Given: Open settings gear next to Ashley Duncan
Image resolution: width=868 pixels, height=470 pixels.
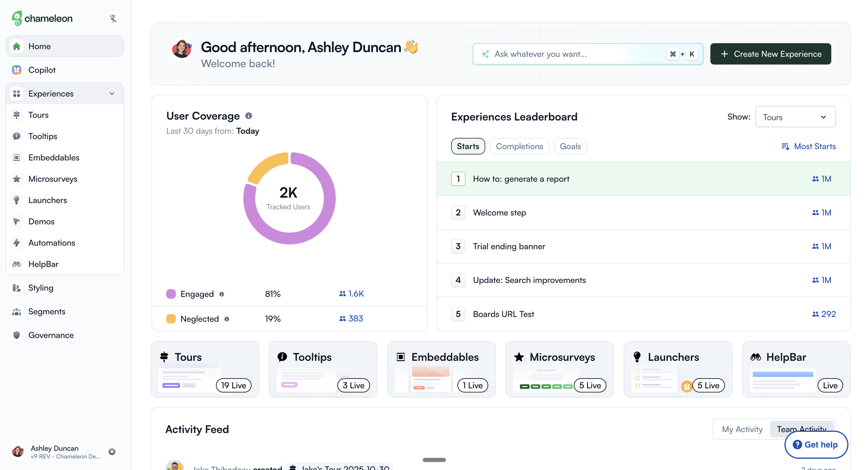Looking at the screenshot, I should (x=112, y=451).
